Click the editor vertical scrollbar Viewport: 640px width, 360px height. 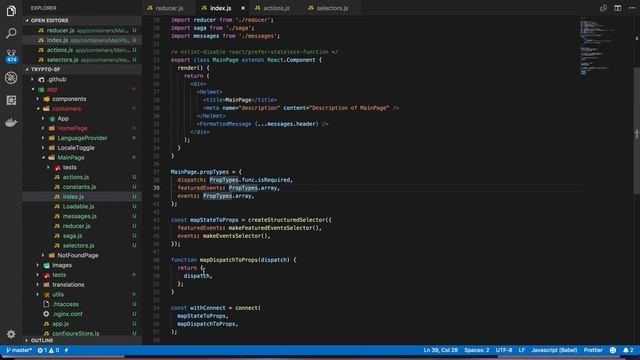click(637, 131)
